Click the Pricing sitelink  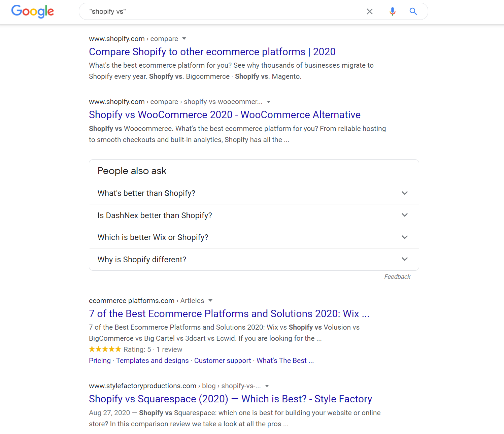click(100, 361)
